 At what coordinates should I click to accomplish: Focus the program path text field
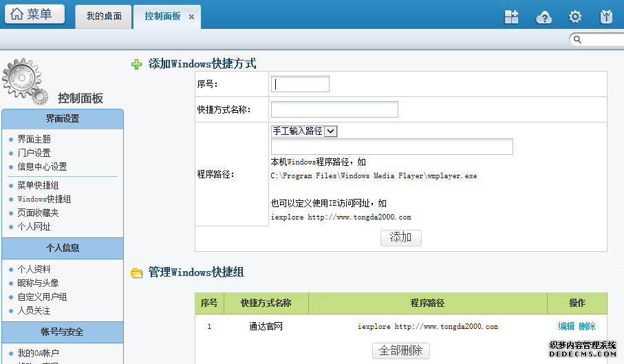click(x=392, y=147)
